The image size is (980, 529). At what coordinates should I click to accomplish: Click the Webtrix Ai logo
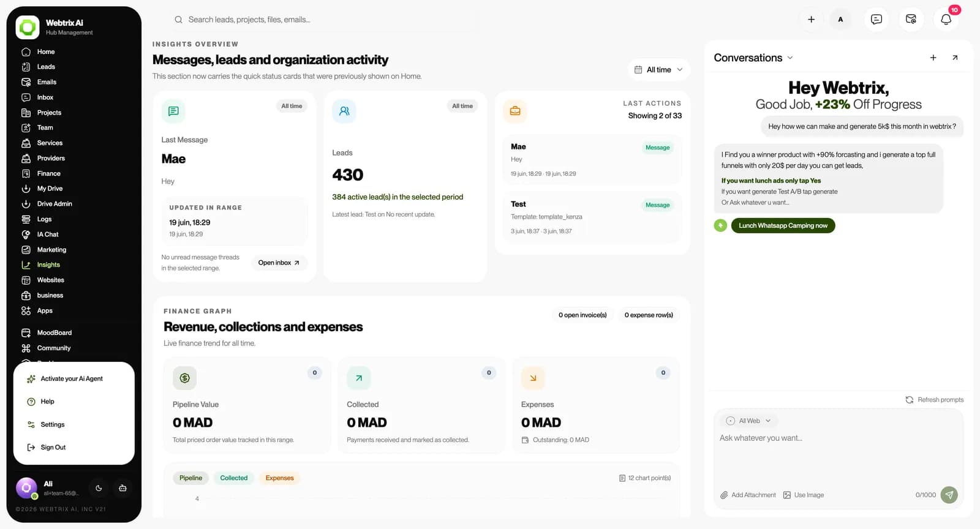point(28,28)
